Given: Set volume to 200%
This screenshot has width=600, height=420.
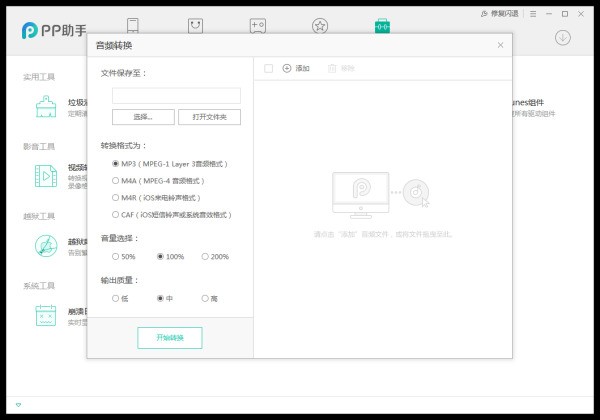Looking at the screenshot, I should click(205, 256).
